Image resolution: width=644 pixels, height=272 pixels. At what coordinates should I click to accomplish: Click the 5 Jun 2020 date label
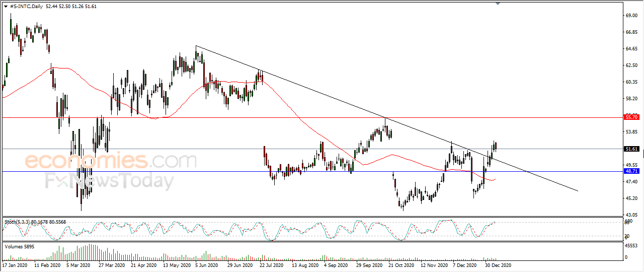(207, 265)
